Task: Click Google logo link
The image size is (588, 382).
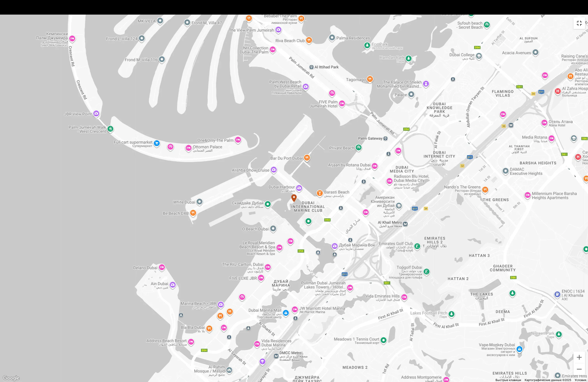Action: point(11,378)
